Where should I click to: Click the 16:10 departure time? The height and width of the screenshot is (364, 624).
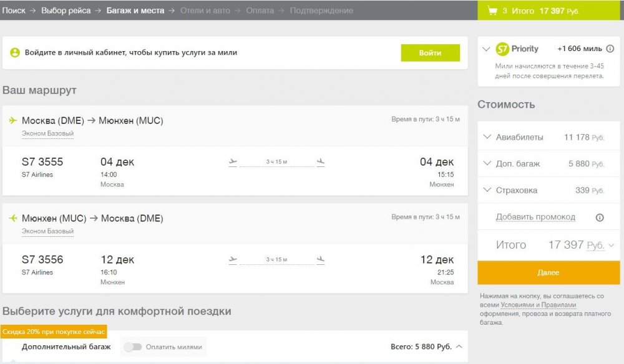pos(109,272)
